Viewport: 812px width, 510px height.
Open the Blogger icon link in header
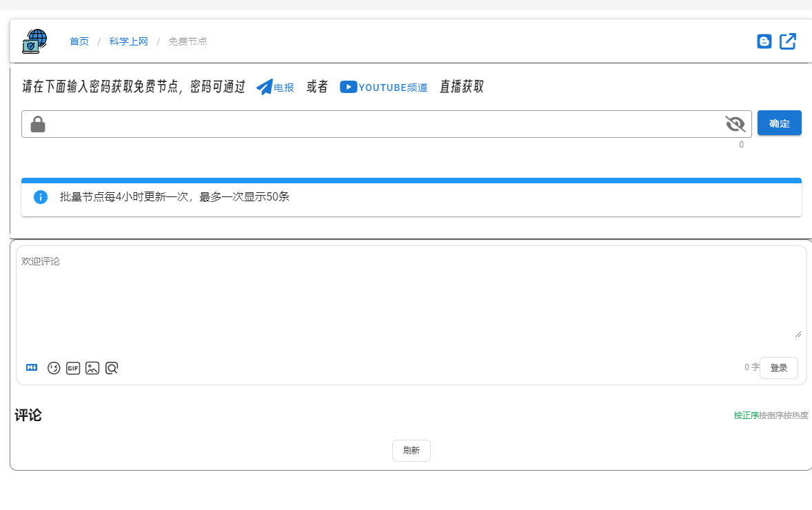coord(764,41)
